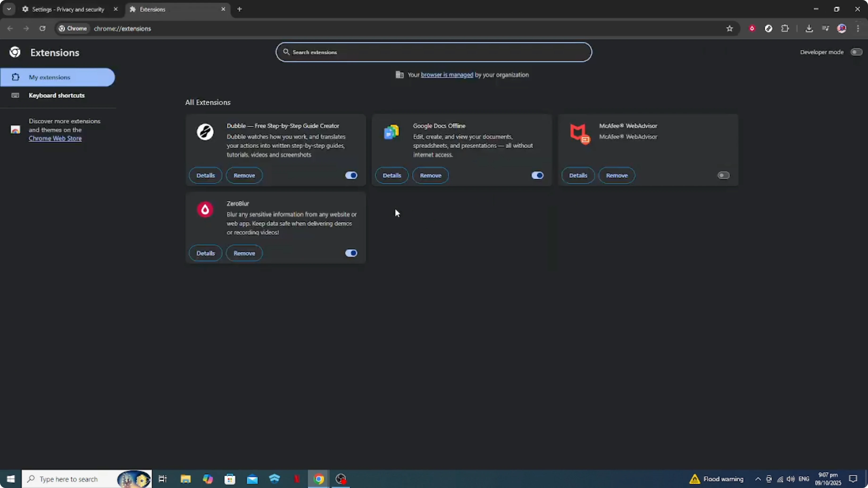Open the clock showing 9:07 pm

point(828,479)
